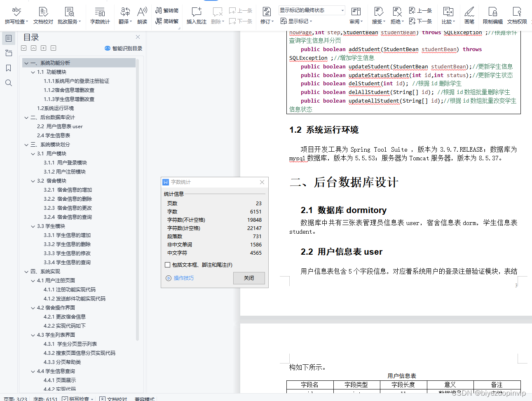Collapse 三、系统模块划分 section
532x401 pixels.
point(26,145)
